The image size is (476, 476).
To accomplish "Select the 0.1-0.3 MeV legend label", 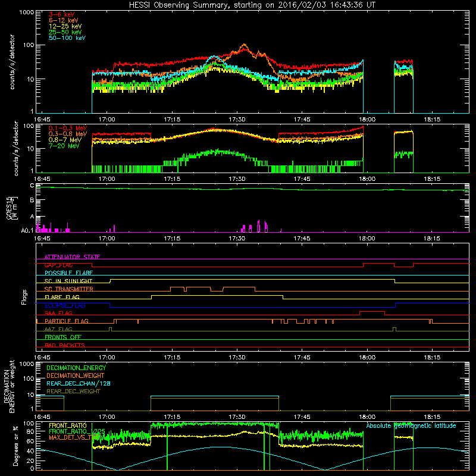I will [68, 128].
